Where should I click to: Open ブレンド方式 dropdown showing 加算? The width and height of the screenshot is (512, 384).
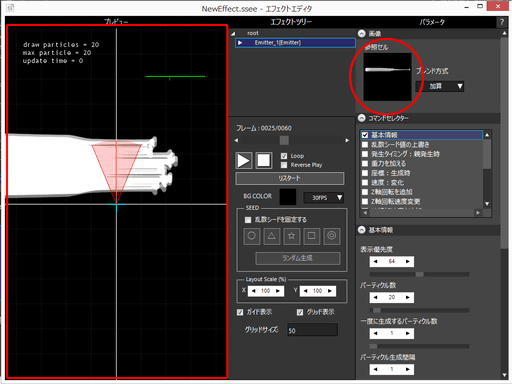(x=440, y=86)
